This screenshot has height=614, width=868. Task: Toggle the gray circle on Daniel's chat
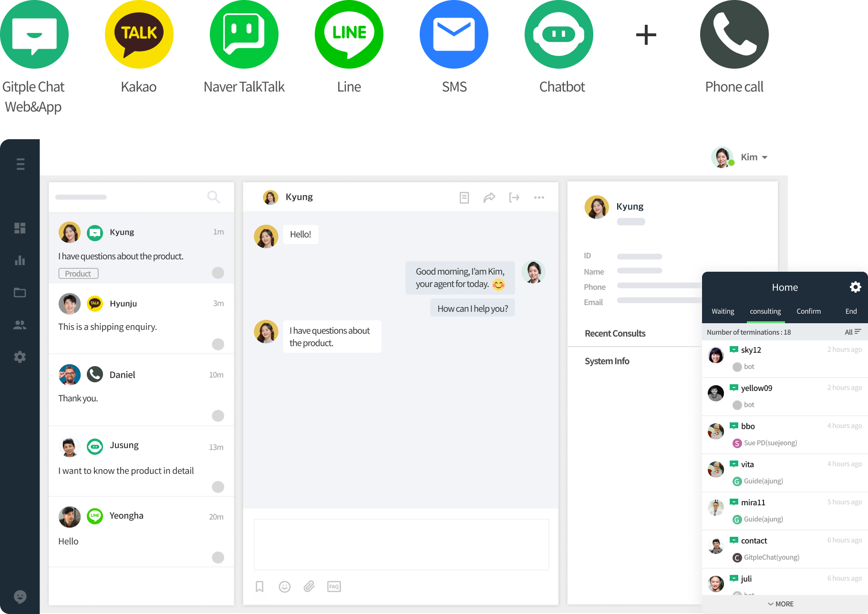click(x=218, y=416)
